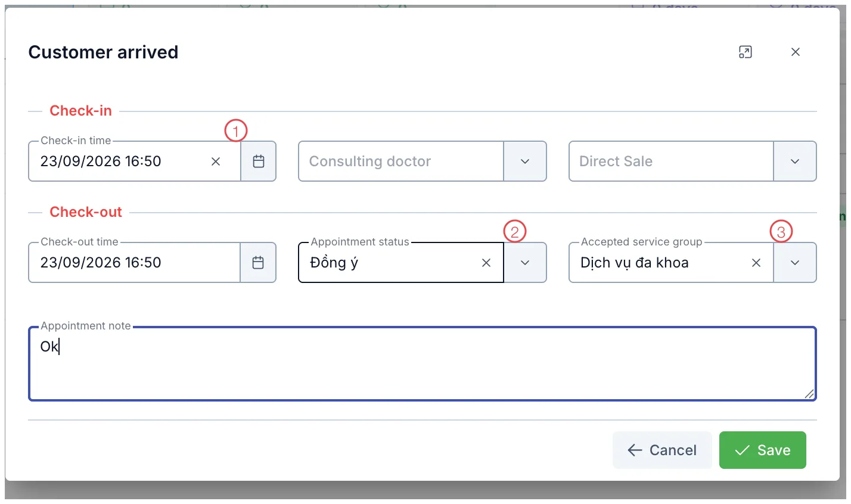Click the 'Check-out' section heading
851x504 pixels.
[86, 212]
